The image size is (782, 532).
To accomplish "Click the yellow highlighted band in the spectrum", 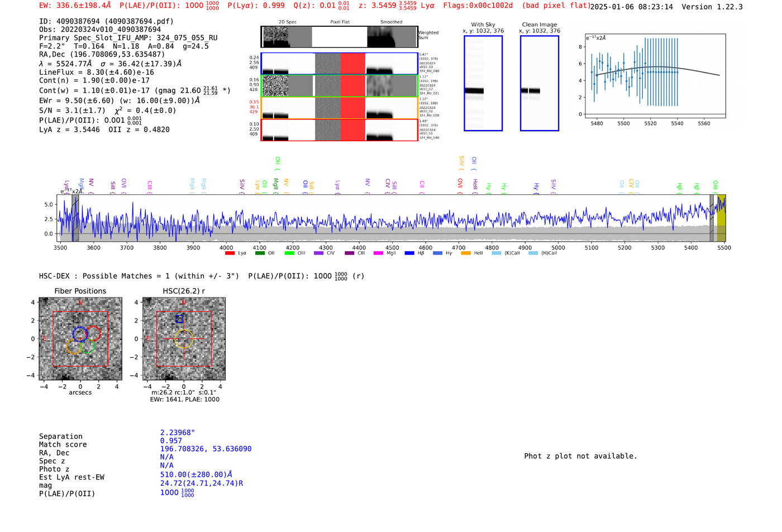I will [721, 218].
